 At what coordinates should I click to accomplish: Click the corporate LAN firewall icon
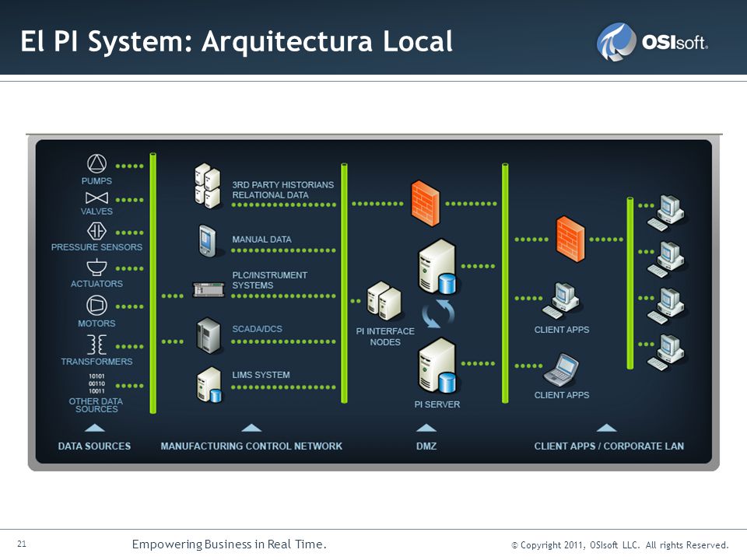point(570,239)
